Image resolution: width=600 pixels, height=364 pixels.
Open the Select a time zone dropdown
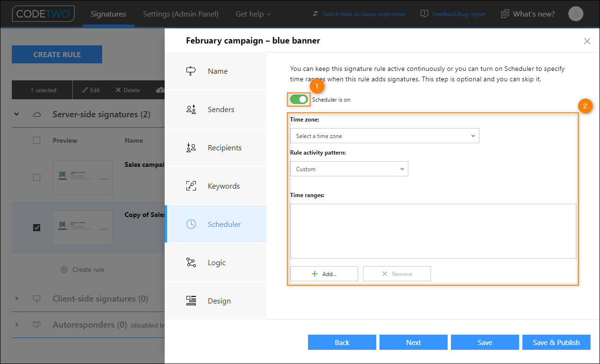pos(384,136)
